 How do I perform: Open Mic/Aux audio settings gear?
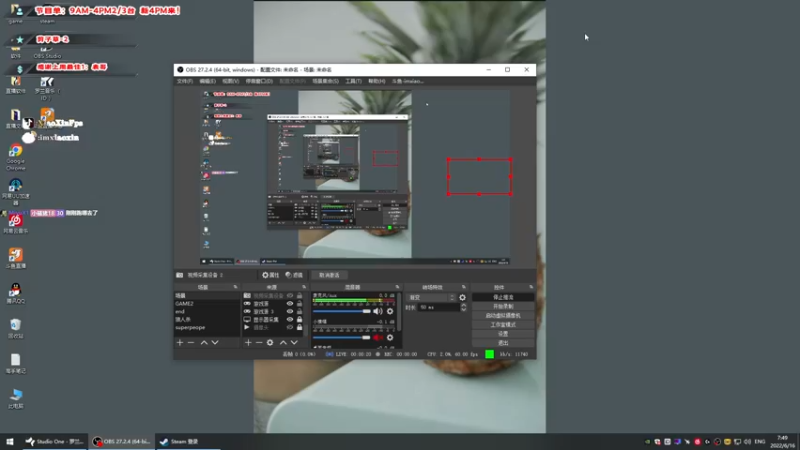[x=390, y=311]
